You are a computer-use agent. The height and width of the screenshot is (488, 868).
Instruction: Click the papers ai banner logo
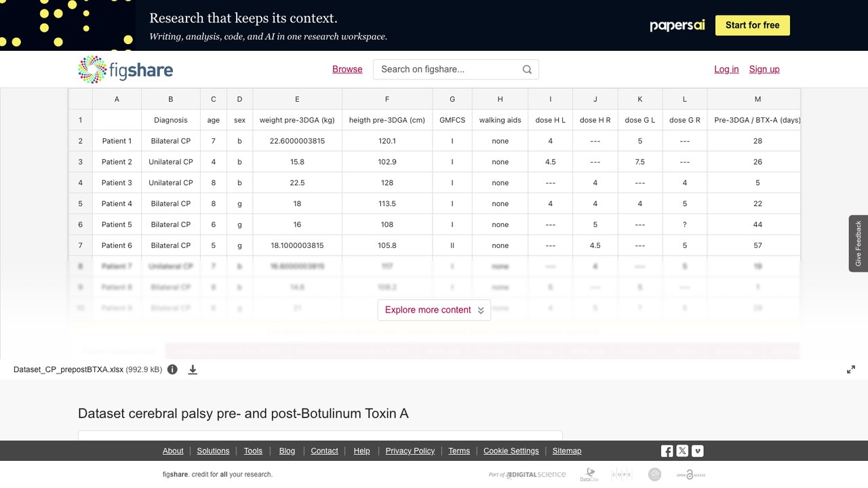677,25
